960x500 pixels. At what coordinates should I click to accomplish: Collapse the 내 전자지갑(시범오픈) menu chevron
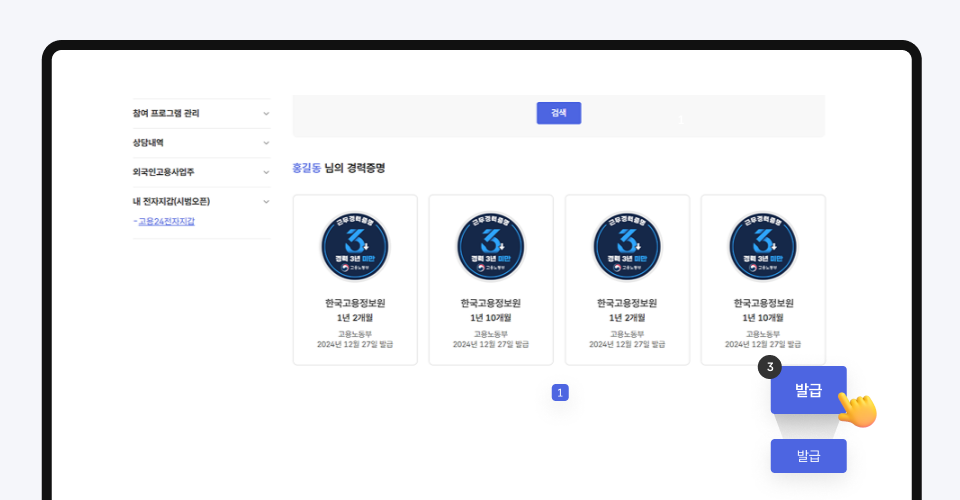pyautogui.click(x=266, y=202)
